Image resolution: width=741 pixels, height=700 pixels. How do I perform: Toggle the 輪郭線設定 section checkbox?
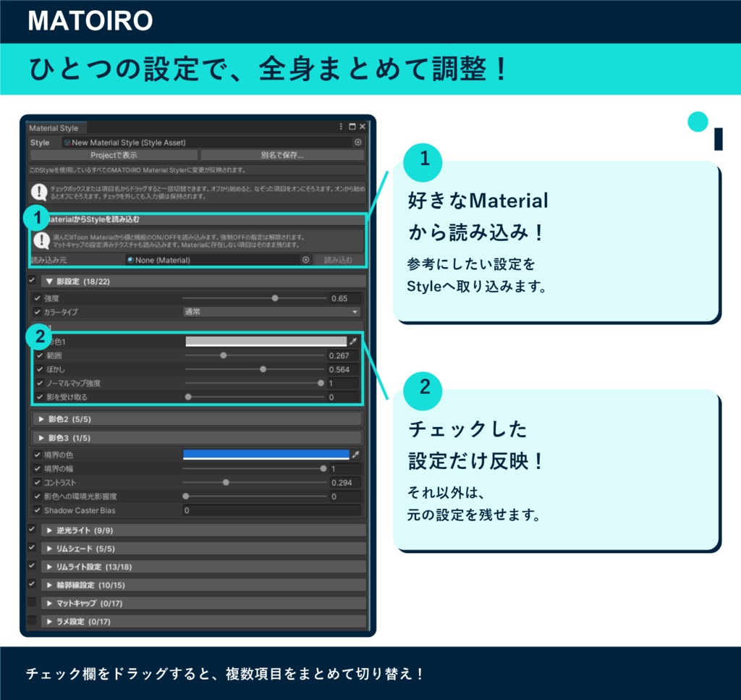(x=32, y=584)
